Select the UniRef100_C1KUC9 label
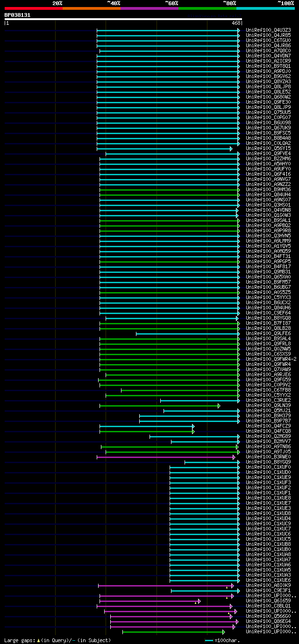The width and height of the screenshot is (299, 644). click(x=268, y=523)
